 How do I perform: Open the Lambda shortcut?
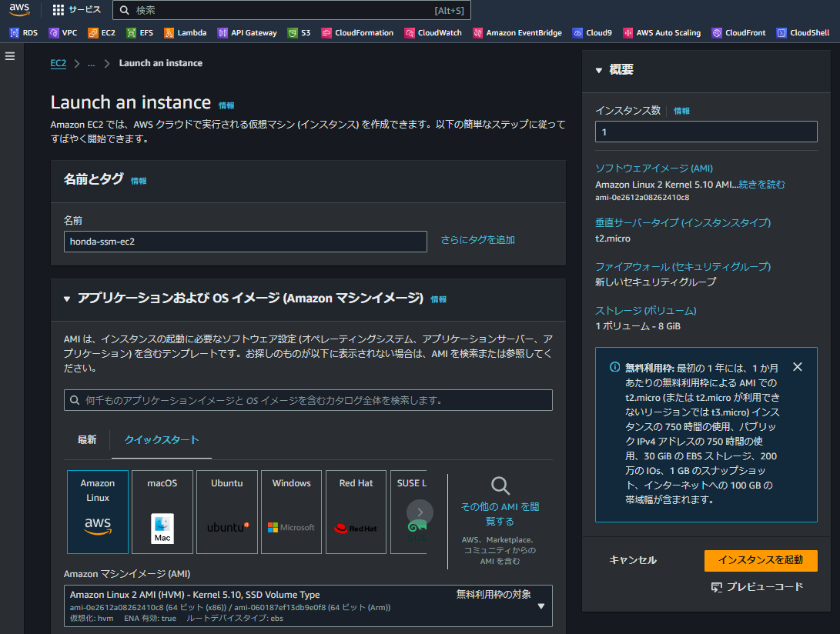click(186, 32)
